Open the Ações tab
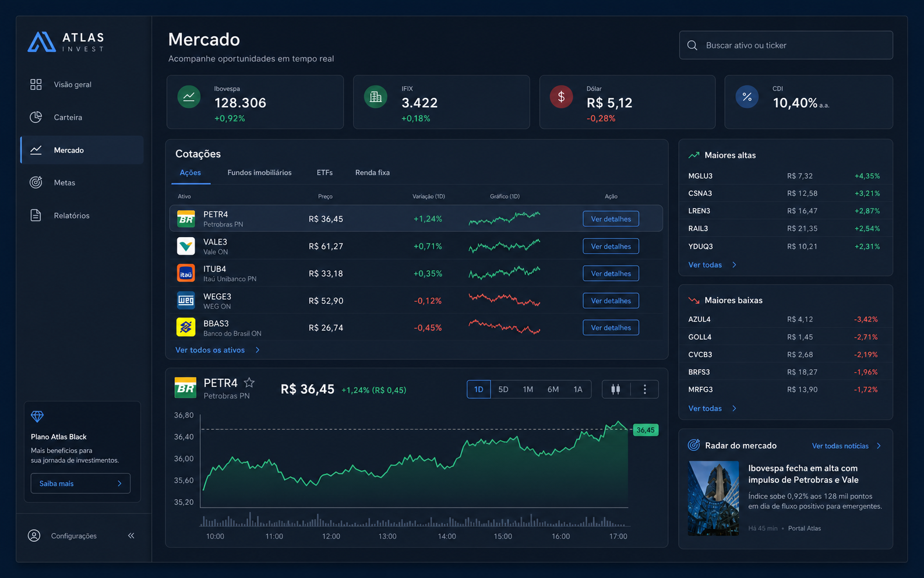Viewport: 924px width, 578px height. [191, 173]
